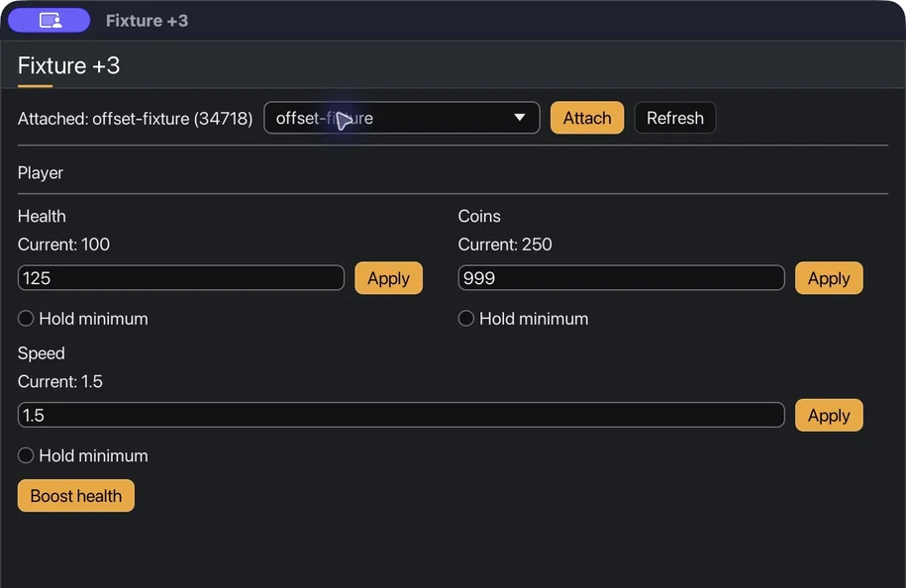The height and width of the screenshot is (588, 906).
Task: Click the Fixture +3 title bar label
Action: click(147, 21)
